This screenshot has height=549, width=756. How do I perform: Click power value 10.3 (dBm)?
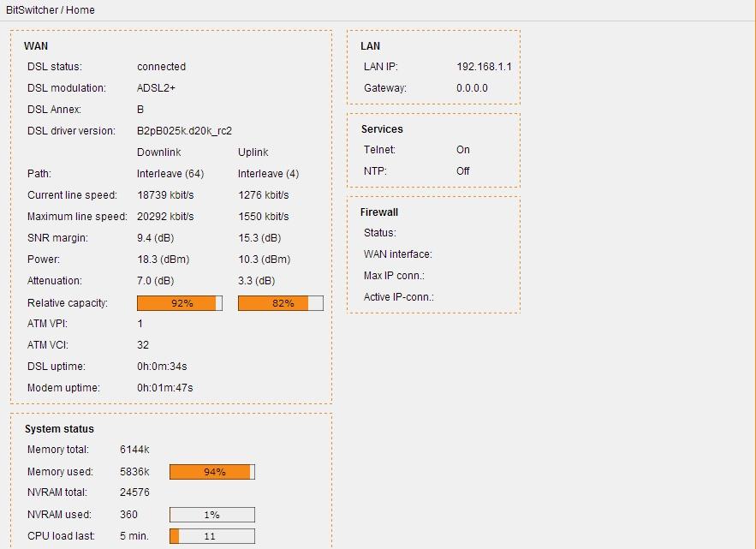265,259
